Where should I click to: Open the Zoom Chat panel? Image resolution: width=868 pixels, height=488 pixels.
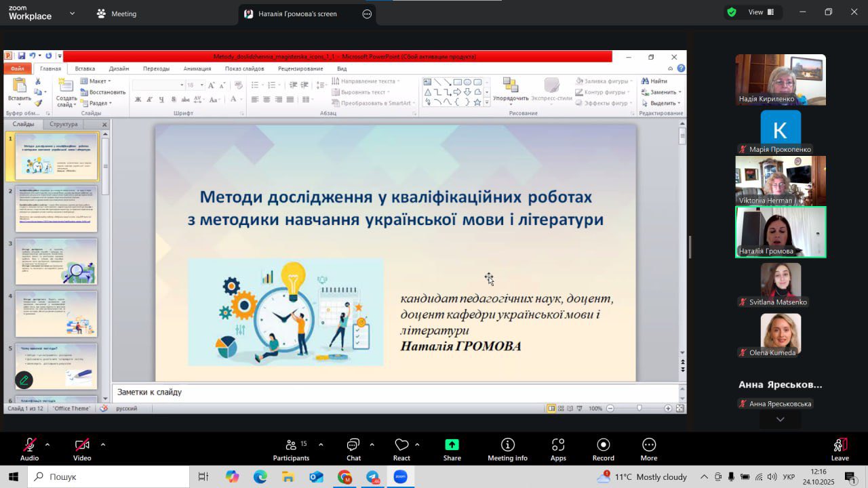353,448
